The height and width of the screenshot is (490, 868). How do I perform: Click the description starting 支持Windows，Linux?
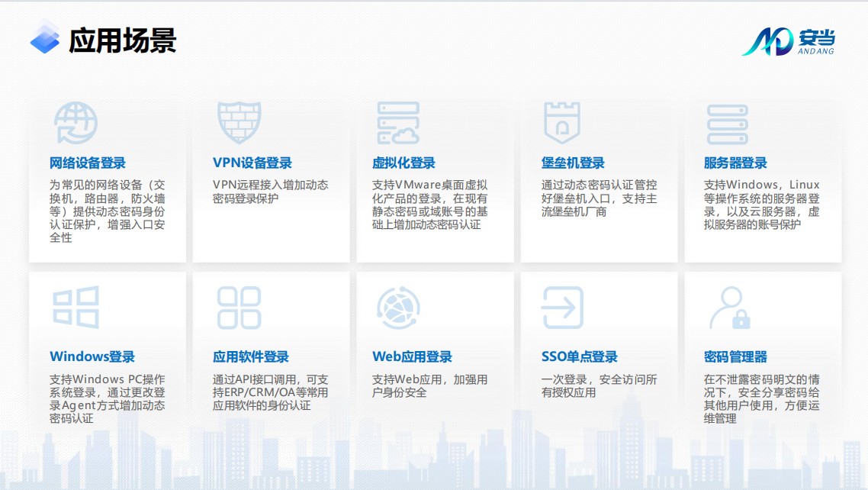tap(762, 205)
